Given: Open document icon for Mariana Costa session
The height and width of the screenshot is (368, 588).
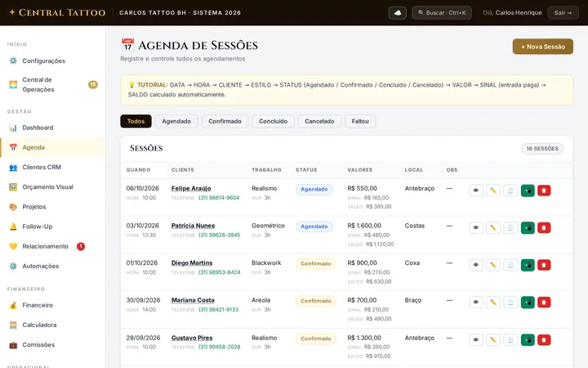Looking at the screenshot, I should (510, 302).
